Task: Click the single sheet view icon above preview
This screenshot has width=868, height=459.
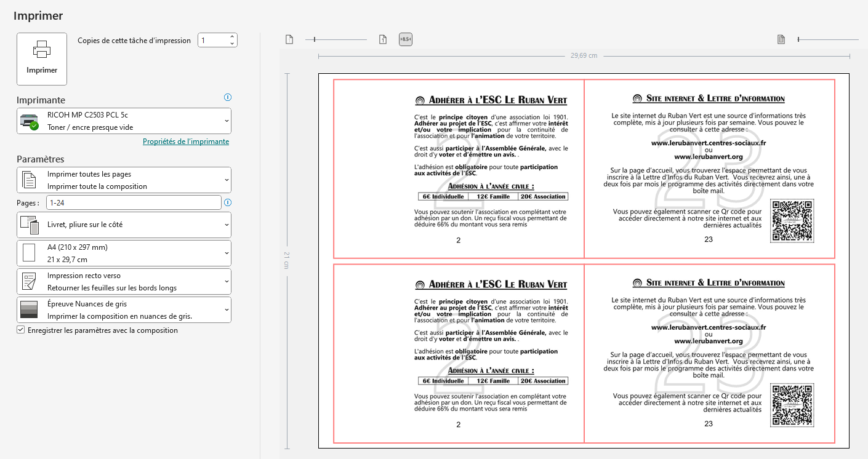Action: (289, 39)
